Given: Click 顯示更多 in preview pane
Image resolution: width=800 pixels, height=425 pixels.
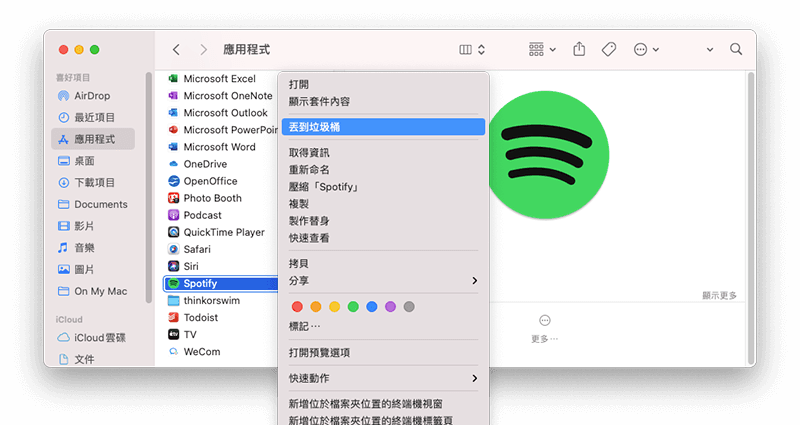Looking at the screenshot, I should click(719, 295).
